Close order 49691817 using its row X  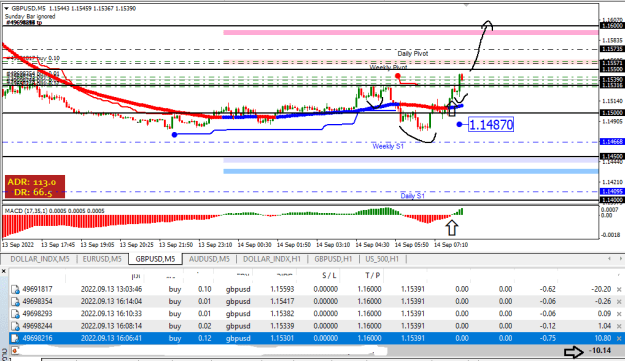(x=619, y=290)
